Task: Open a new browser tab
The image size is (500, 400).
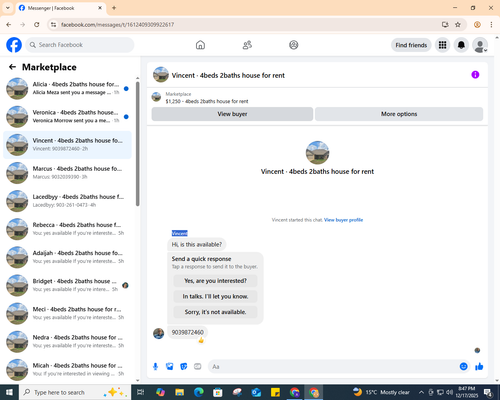Action: pos(114,8)
